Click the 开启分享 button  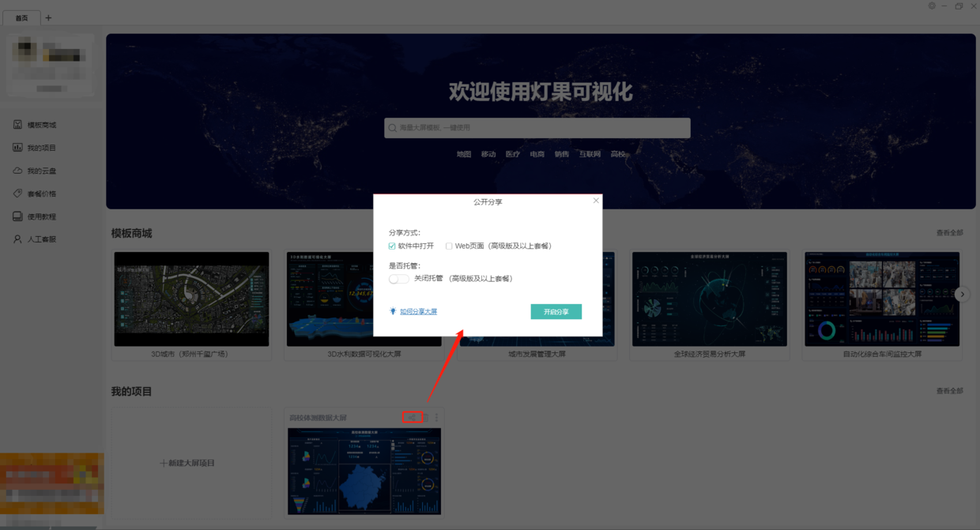(556, 312)
